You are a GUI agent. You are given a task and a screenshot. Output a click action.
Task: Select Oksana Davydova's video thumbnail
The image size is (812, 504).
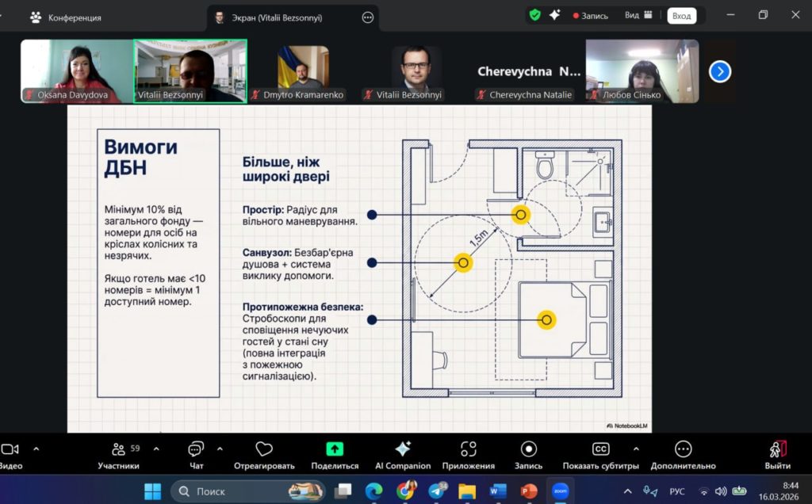(77, 71)
